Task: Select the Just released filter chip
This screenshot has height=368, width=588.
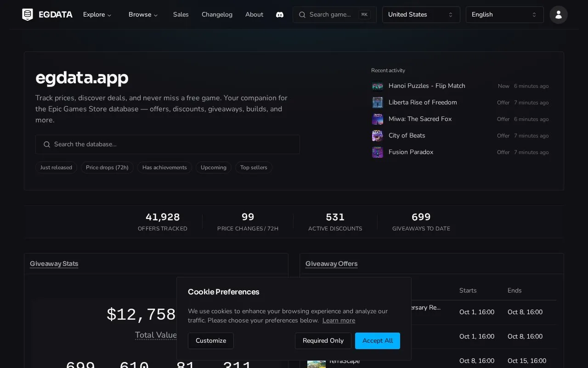Action: 56,167
